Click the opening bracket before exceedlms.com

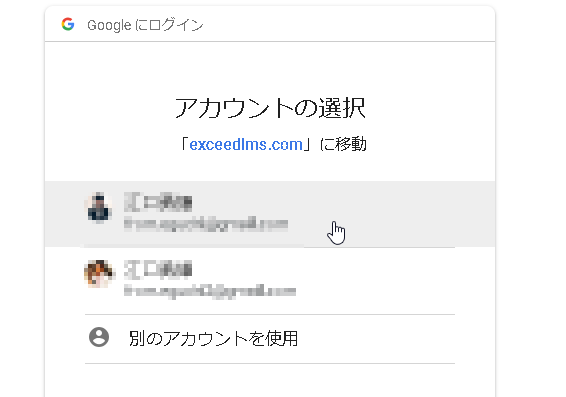click(184, 144)
